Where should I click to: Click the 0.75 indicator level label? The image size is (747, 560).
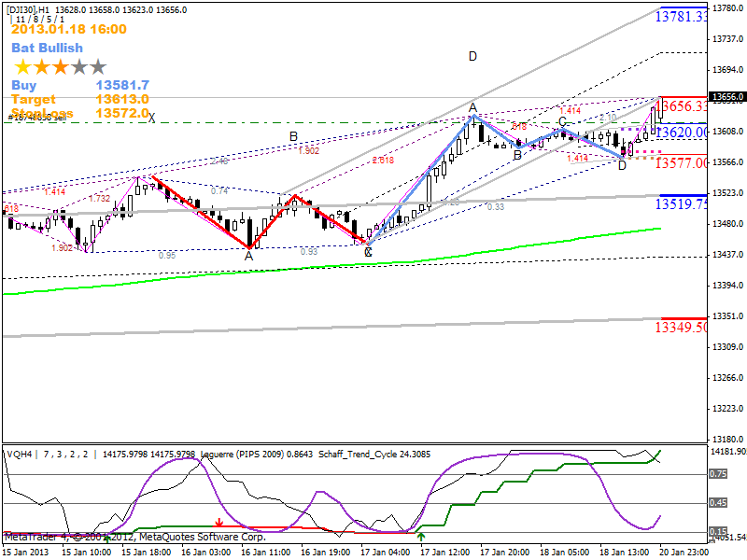coord(718,474)
